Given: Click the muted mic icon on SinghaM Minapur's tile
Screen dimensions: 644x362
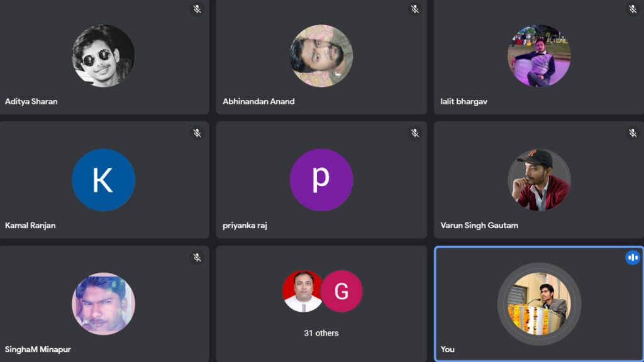Looking at the screenshot, I should click(197, 258).
